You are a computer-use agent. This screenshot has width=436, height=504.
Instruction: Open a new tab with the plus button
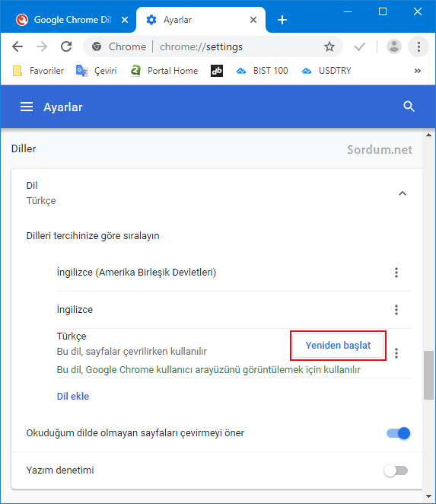(x=282, y=20)
